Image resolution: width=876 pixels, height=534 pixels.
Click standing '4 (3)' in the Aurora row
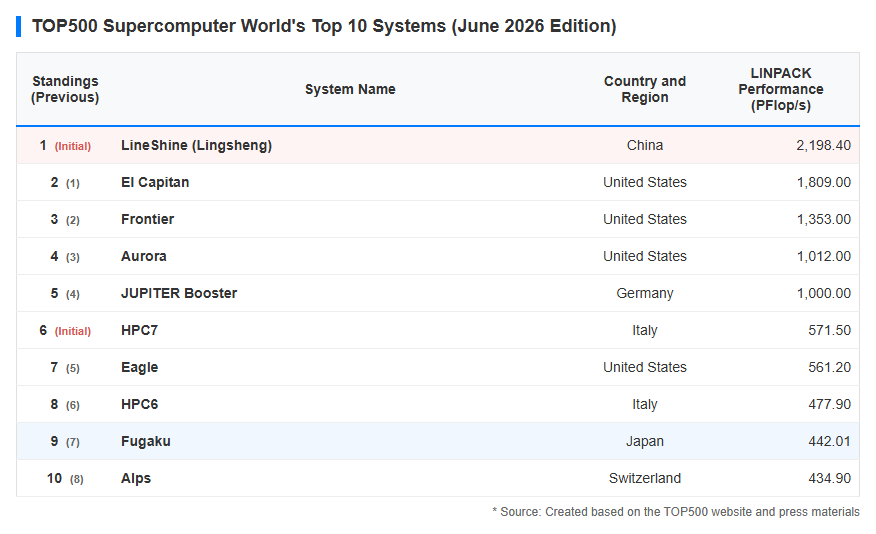[x=65, y=256]
